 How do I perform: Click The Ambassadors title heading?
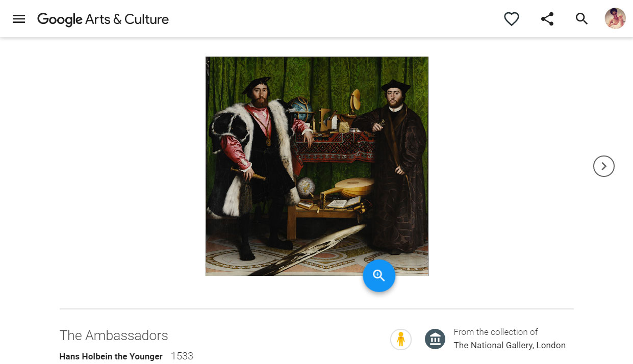click(114, 335)
